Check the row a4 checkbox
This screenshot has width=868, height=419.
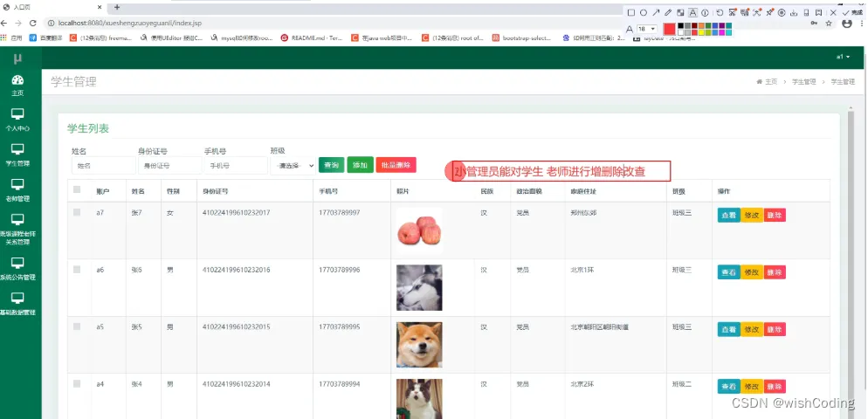pos(77,383)
